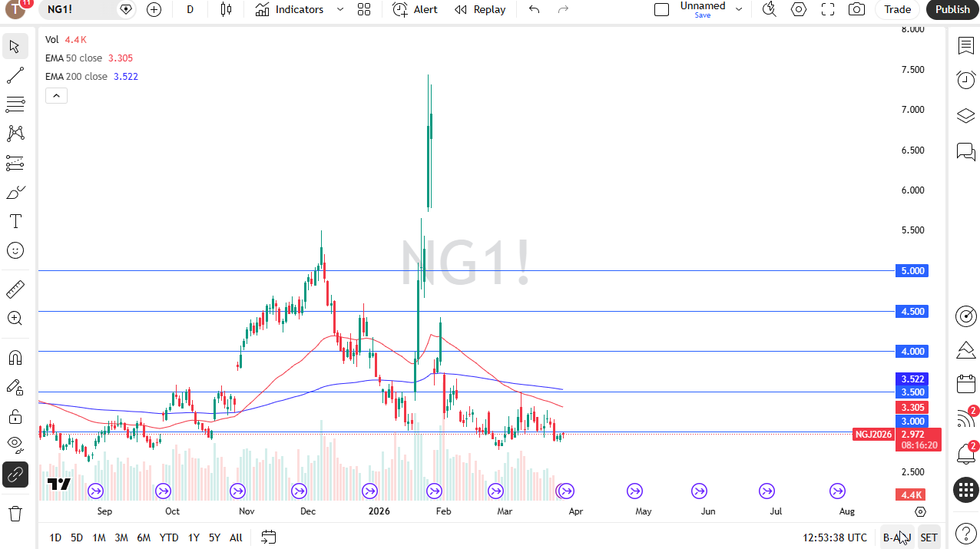Screen dimensions: 980x549
Task: Open the Indicators dialog
Action: (290, 9)
